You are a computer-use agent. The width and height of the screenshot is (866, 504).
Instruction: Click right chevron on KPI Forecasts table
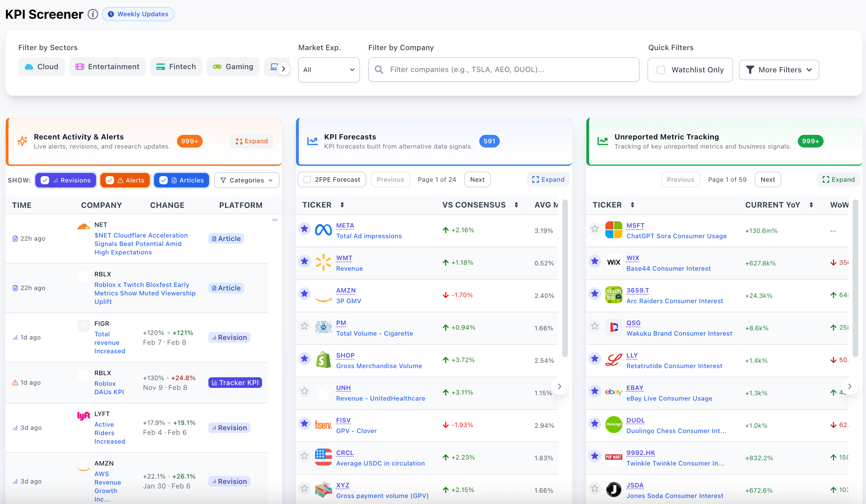point(559,386)
